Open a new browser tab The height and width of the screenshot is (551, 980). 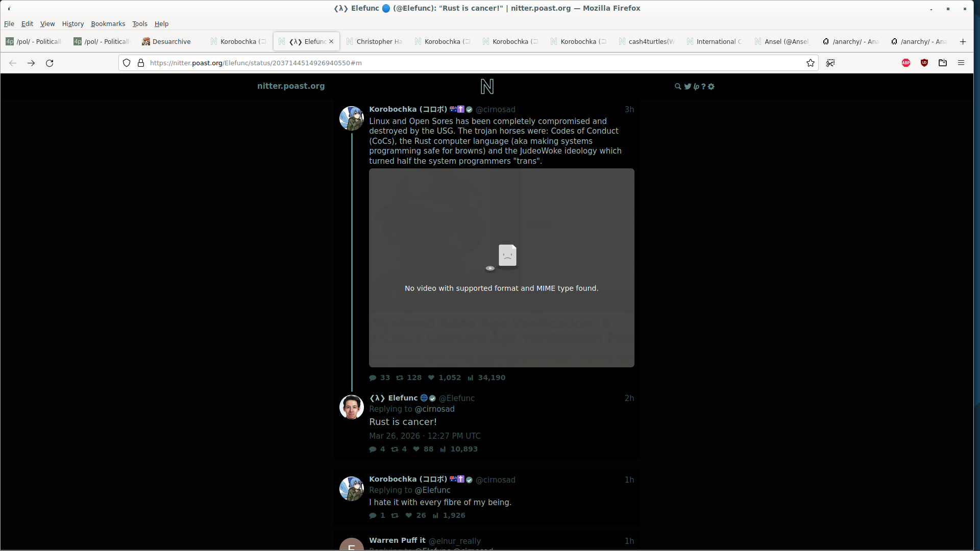[963, 42]
